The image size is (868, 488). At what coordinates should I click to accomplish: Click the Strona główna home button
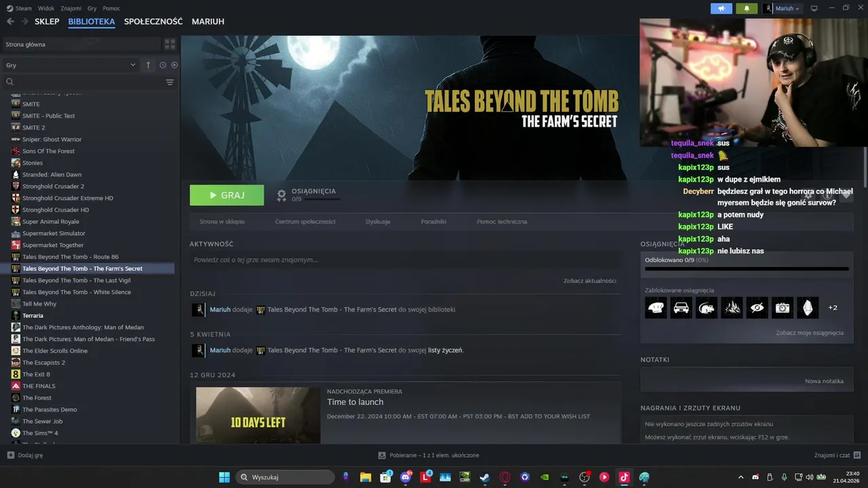coord(81,44)
